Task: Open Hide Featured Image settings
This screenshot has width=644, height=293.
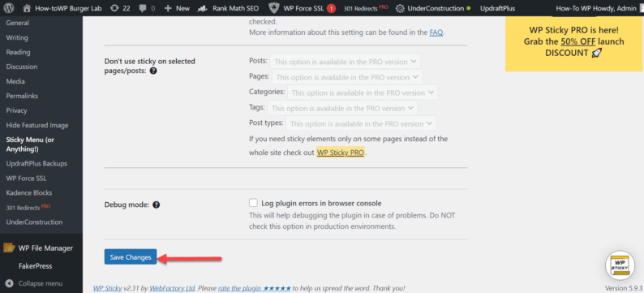Action: click(x=37, y=125)
